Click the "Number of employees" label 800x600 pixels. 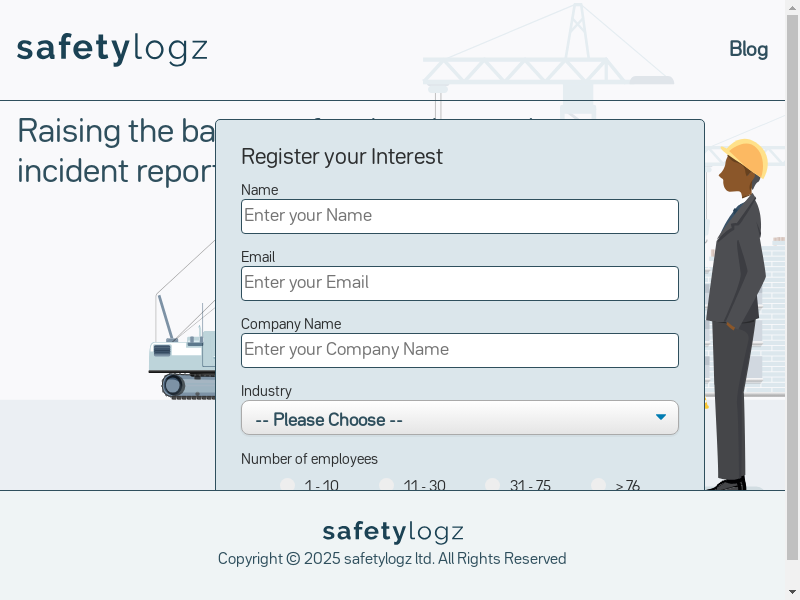click(309, 459)
